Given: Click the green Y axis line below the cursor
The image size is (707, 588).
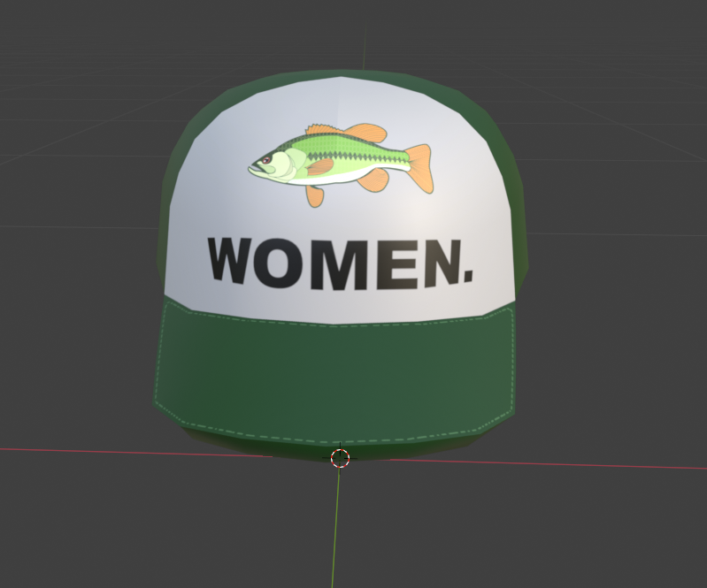Looking at the screenshot, I should [335, 531].
